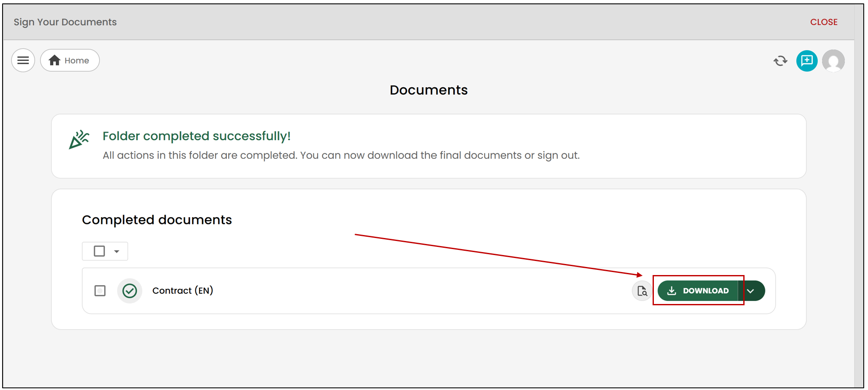Expand the select-all dropdown arrow
The height and width of the screenshot is (390, 868).
point(117,251)
